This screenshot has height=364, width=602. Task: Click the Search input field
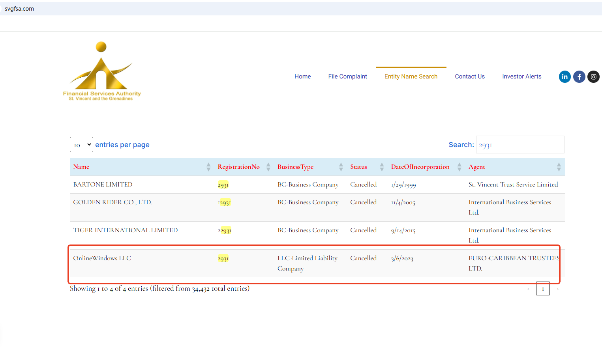[x=520, y=145]
